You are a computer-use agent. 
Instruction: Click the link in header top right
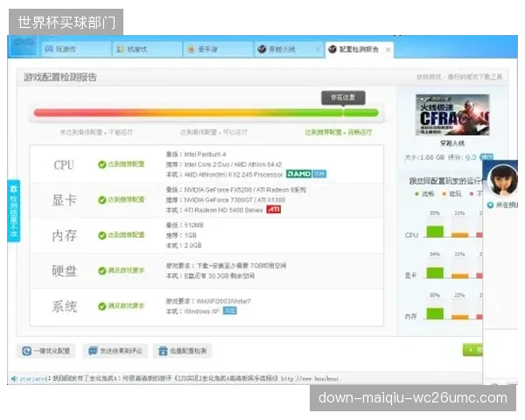click(459, 77)
